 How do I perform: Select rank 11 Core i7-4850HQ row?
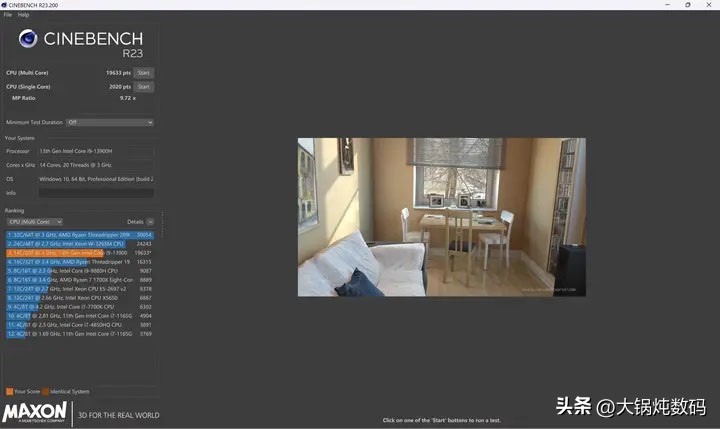pyautogui.click(x=80, y=325)
